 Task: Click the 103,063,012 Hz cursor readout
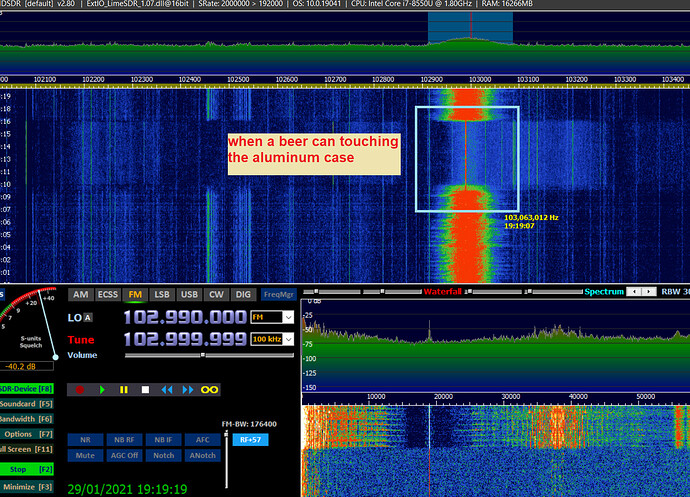531,217
